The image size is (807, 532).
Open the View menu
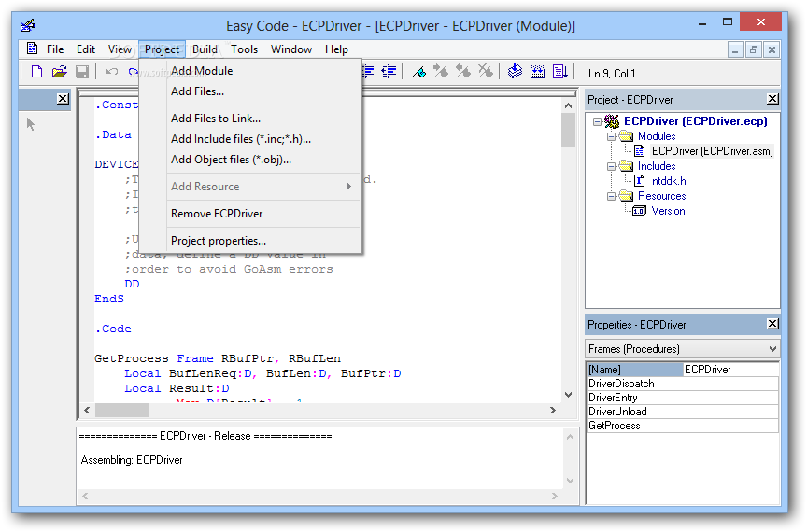coord(120,49)
